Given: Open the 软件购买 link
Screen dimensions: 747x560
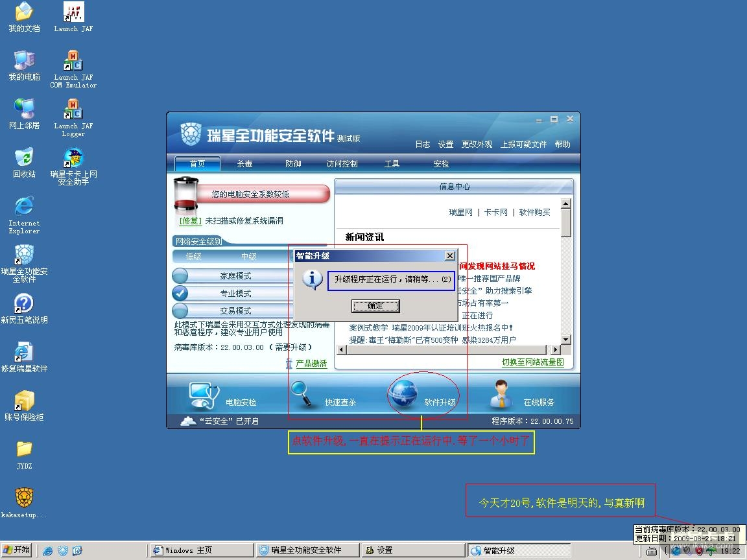Looking at the screenshot, I should click(x=534, y=213).
